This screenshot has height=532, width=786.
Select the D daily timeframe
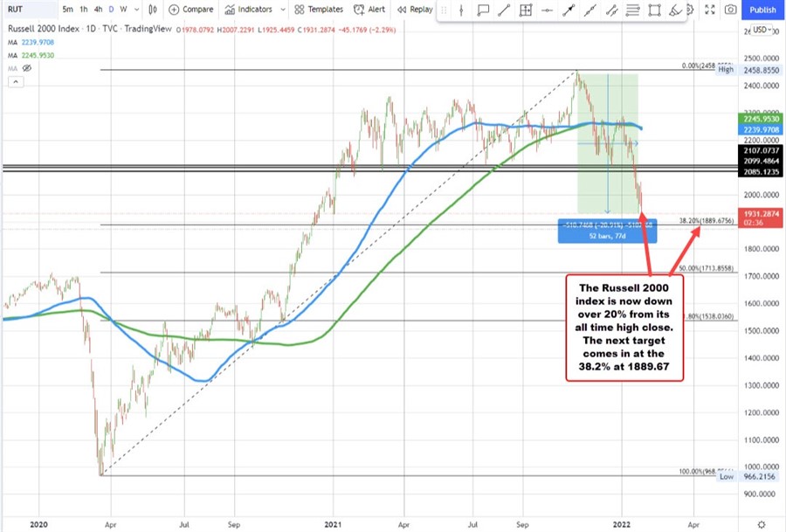(111, 10)
